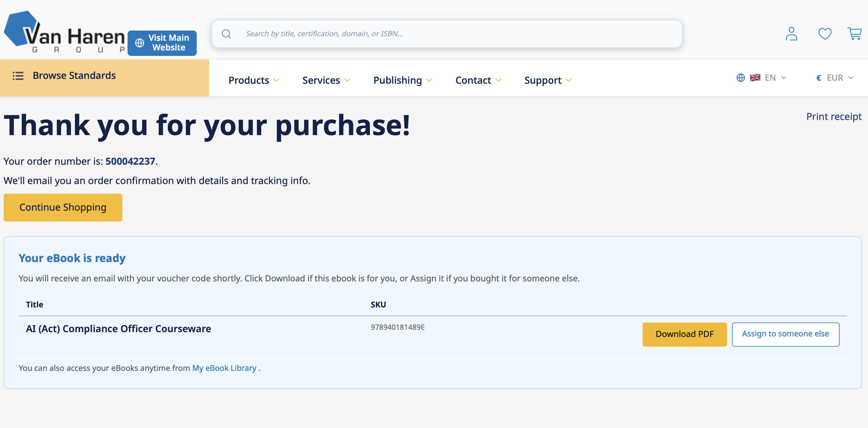
Task: Expand the Support chevron
Action: 569,80
